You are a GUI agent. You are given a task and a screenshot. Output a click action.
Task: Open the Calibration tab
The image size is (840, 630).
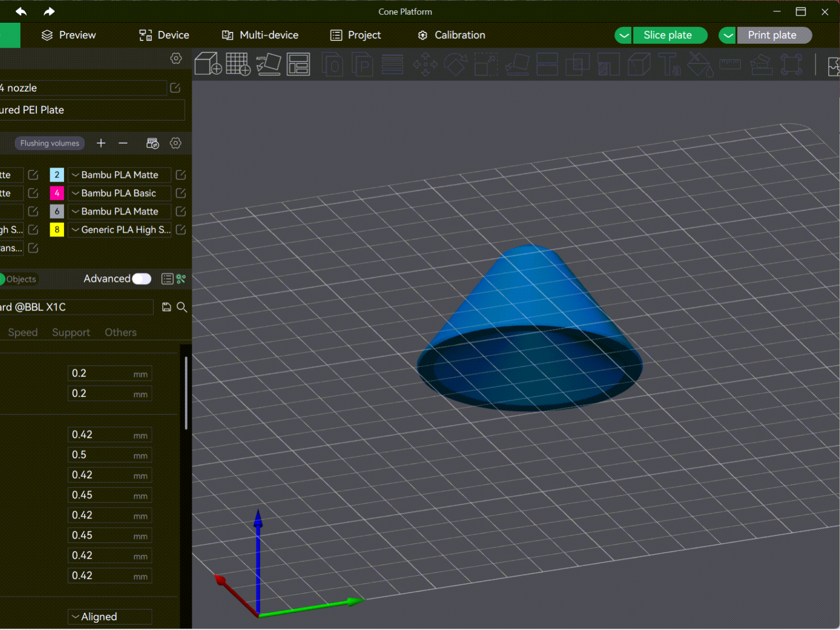coord(452,35)
